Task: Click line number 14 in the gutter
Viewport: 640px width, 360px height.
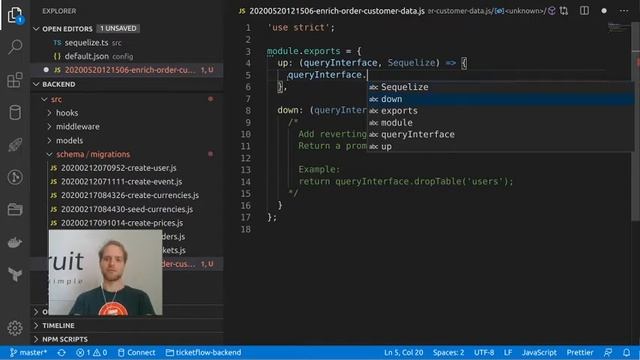Action: (246, 182)
